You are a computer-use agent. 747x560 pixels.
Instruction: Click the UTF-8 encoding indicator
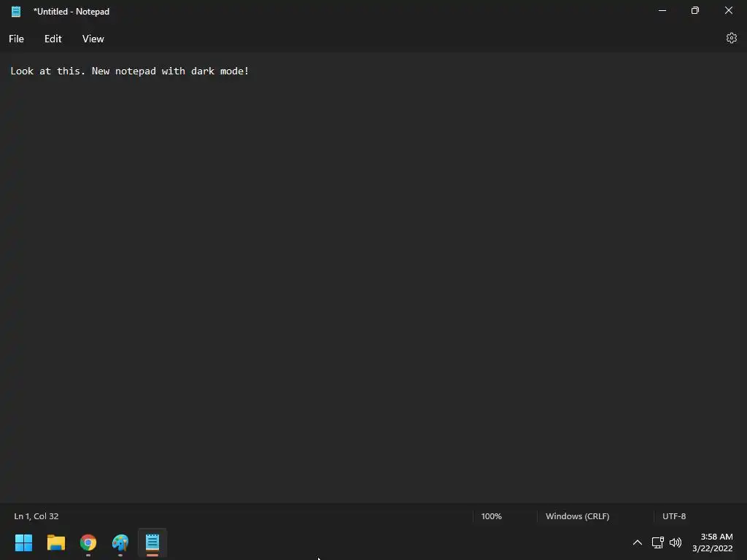(674, 516)
